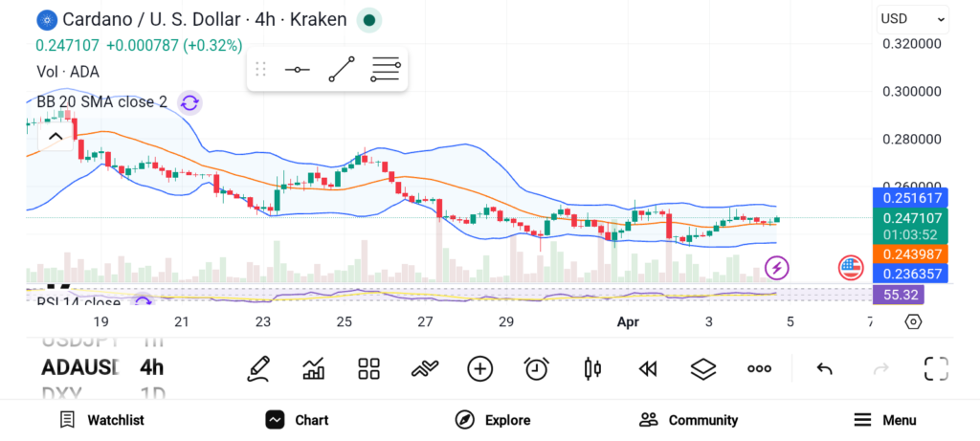Open the USD currency dropdown

click(x=913, y=18)
